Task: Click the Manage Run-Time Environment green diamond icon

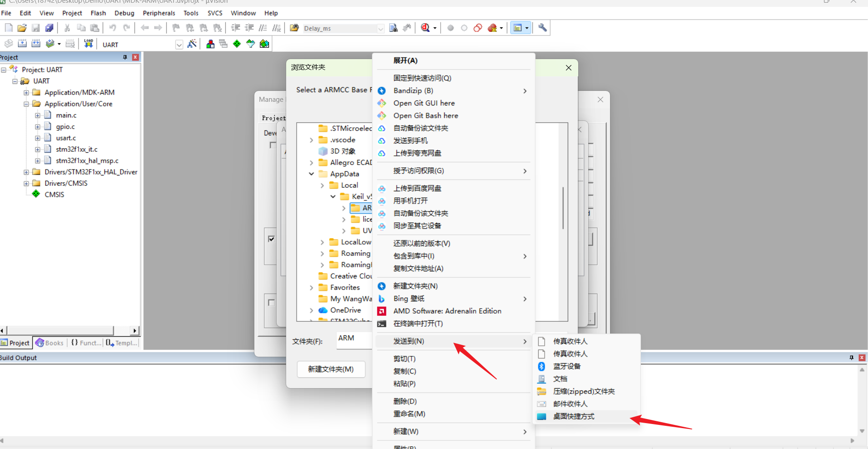Action: [x=237, y=44]
